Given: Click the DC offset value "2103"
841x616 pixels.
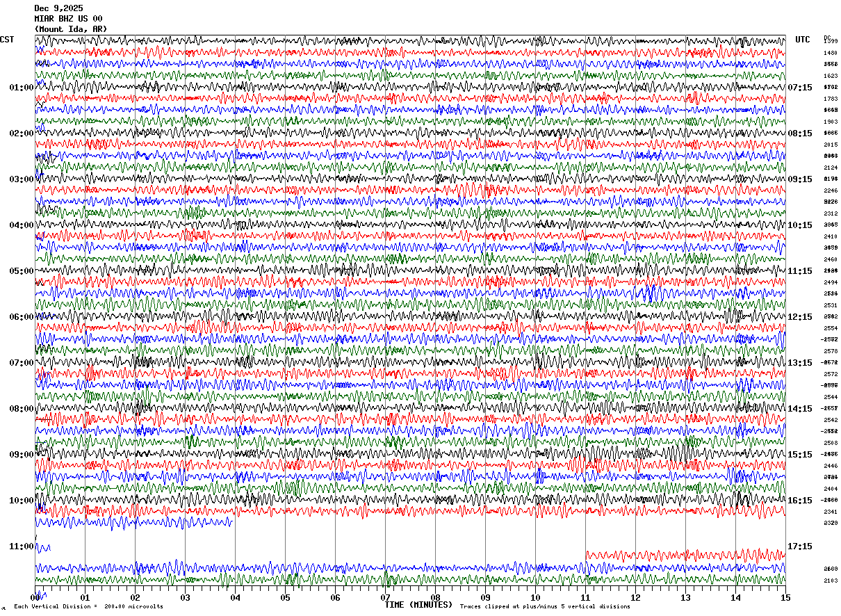Looking at the screenshot, I should coord(831,581).
